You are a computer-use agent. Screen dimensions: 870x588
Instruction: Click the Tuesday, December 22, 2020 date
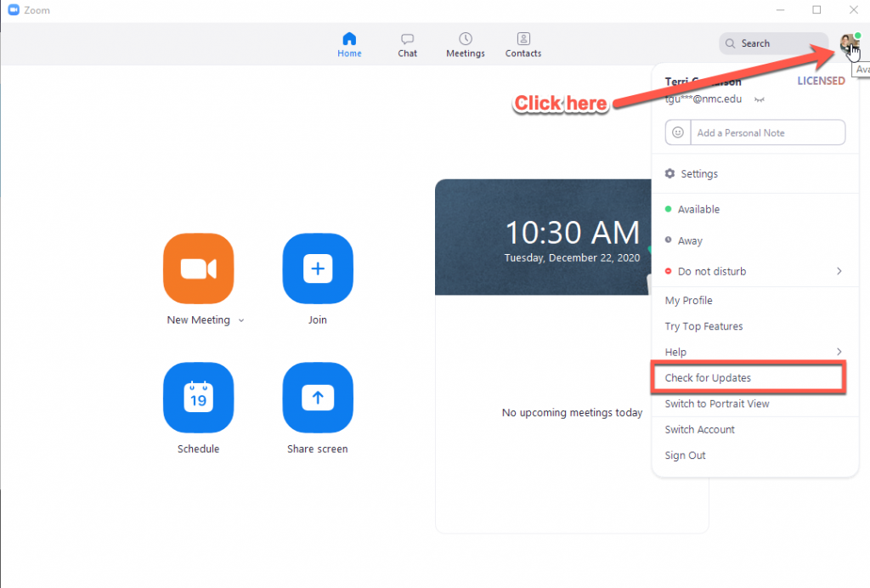point(572,258)
